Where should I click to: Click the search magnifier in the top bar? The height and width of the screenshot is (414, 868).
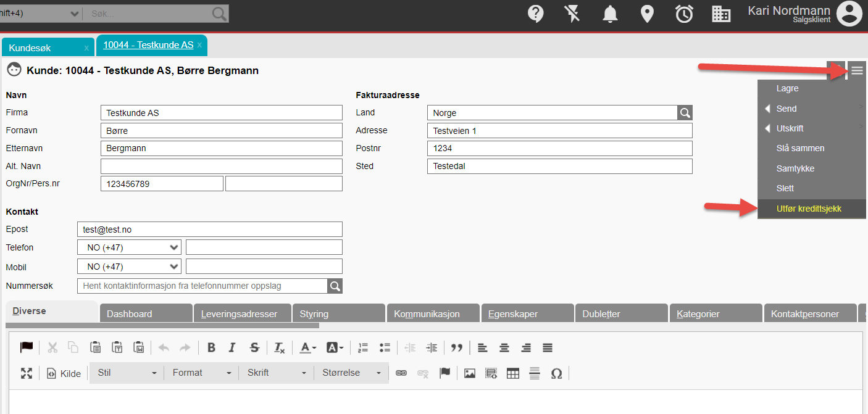coord(219,14)
